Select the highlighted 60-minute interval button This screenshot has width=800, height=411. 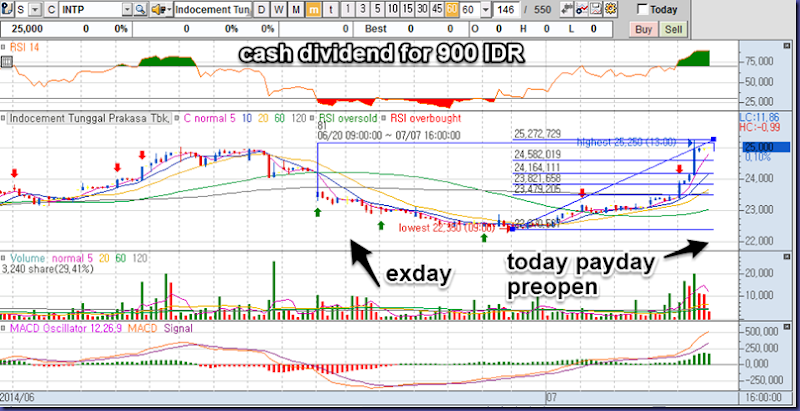452,9
